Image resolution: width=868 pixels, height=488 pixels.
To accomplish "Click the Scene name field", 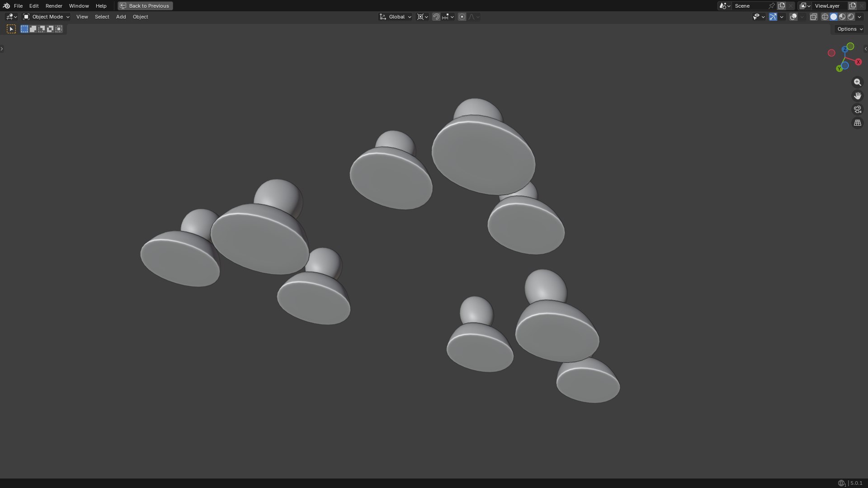I will point(750,6).
